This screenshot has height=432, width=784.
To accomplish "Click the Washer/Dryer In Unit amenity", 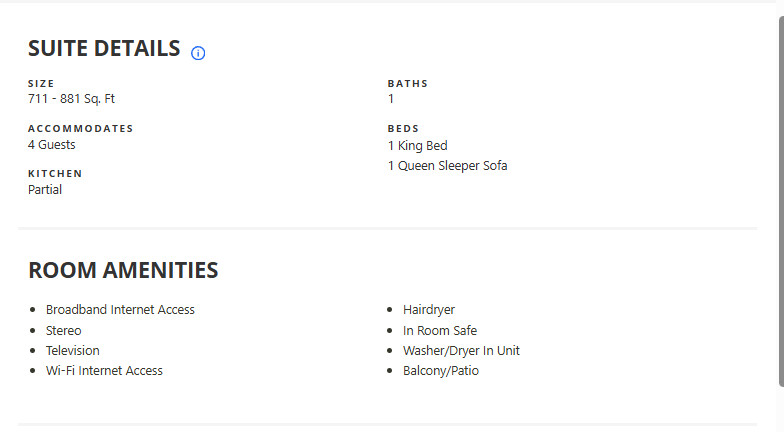I will coord(462,350).
